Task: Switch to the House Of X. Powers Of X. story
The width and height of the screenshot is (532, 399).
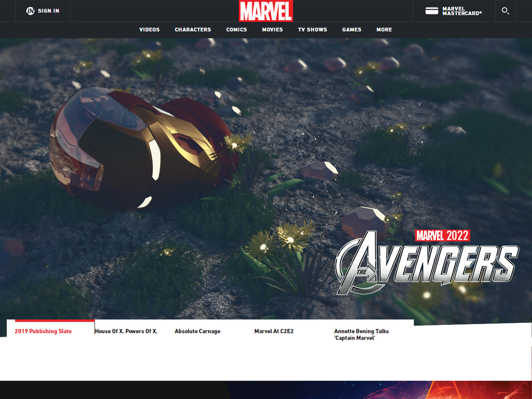Action: [x=126, y=331]
